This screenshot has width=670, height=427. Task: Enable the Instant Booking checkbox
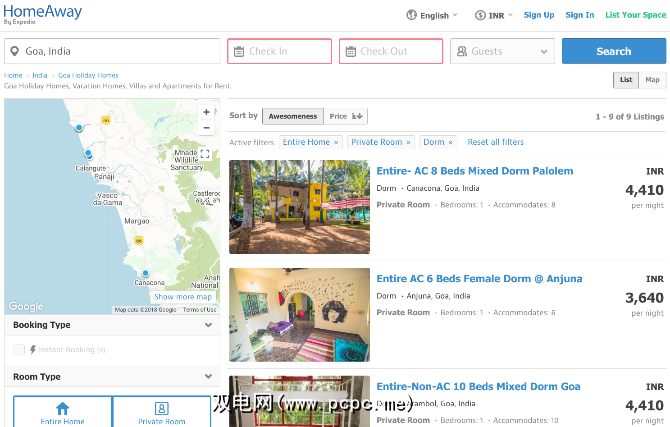[x=19, y=350]
